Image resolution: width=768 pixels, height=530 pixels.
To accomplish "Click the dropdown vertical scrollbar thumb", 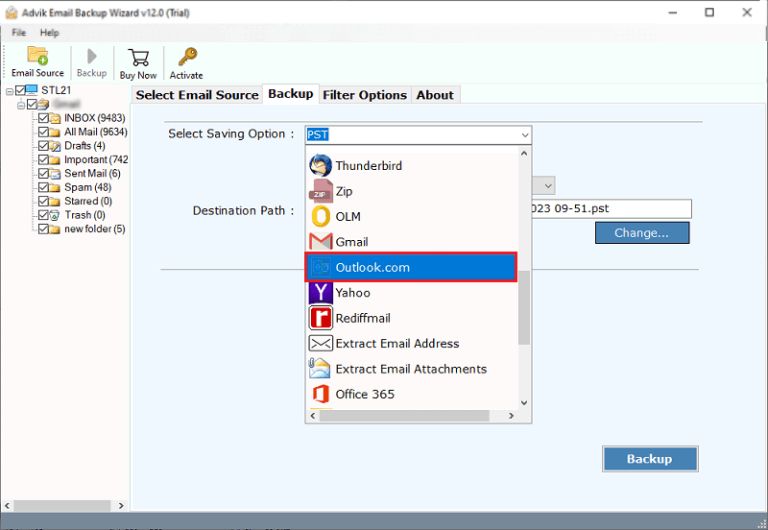I will point(524,307).
